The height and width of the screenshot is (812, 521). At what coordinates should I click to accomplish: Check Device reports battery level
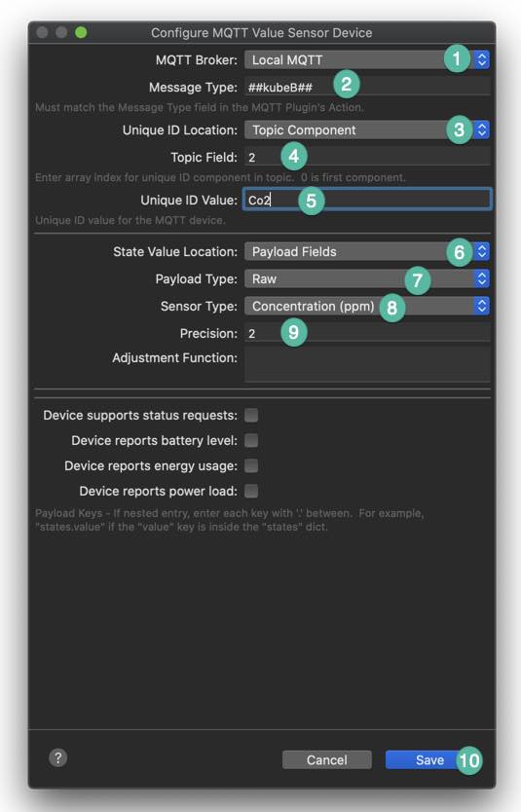(x=251, y=441)
